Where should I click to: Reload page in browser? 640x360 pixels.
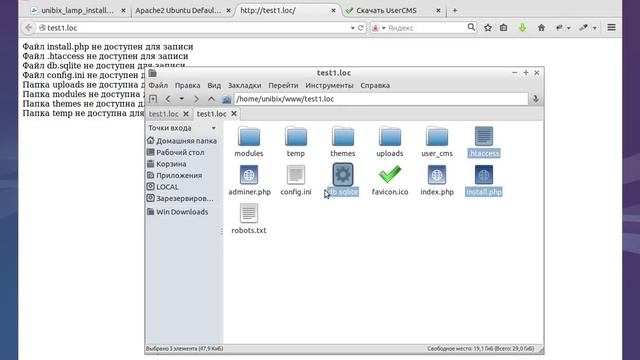pos(360,28)
